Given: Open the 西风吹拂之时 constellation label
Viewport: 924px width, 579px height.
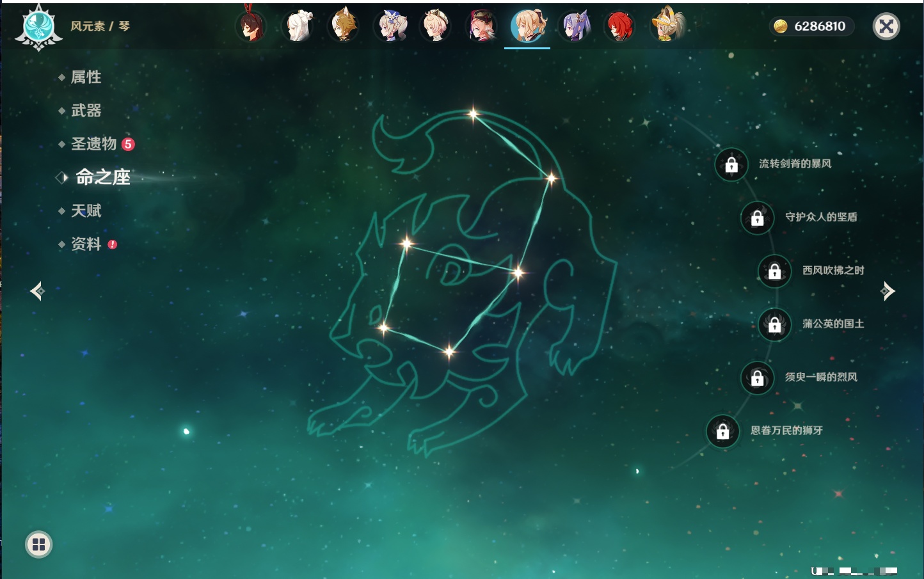Looking at the screenshot, I should pyautogui.click(x=833, y=270).
